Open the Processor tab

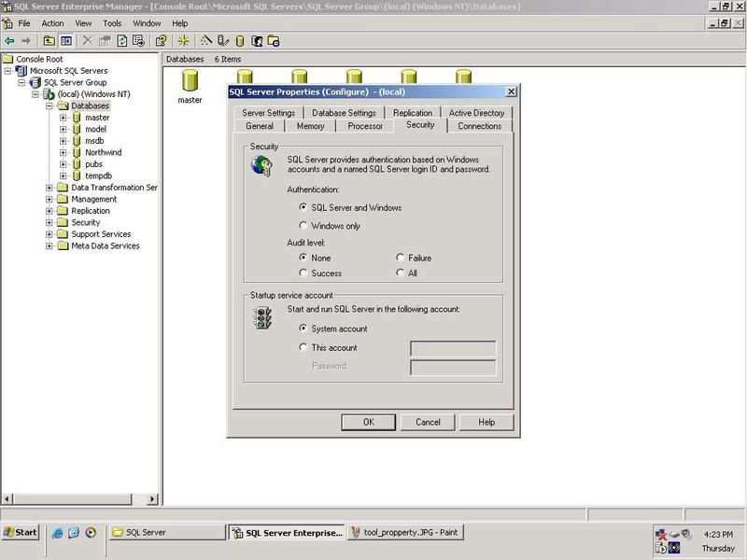pos(365,126)
